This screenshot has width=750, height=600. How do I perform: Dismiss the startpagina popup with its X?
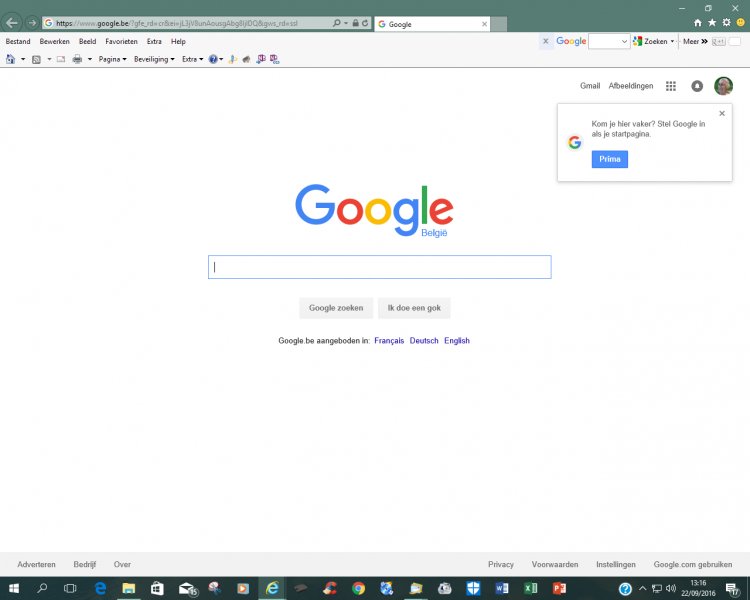click(x=722, y=113)
